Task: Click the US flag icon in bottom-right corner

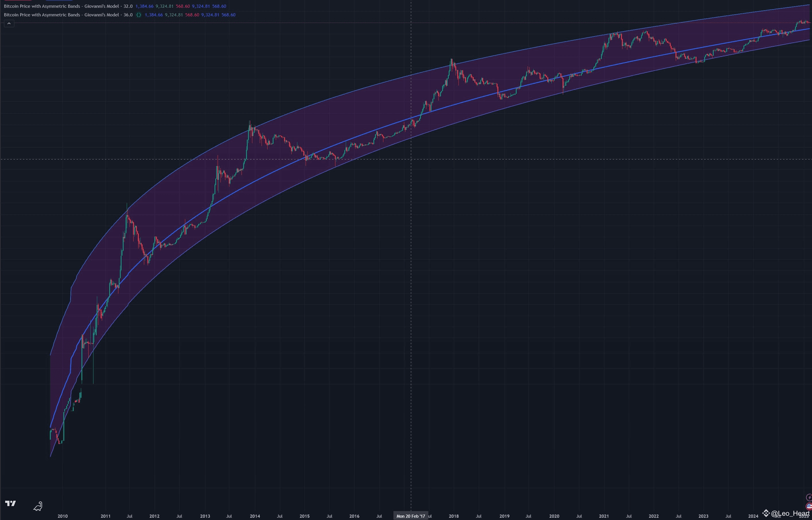Action: pyautogui.click(x=809, y=507)
